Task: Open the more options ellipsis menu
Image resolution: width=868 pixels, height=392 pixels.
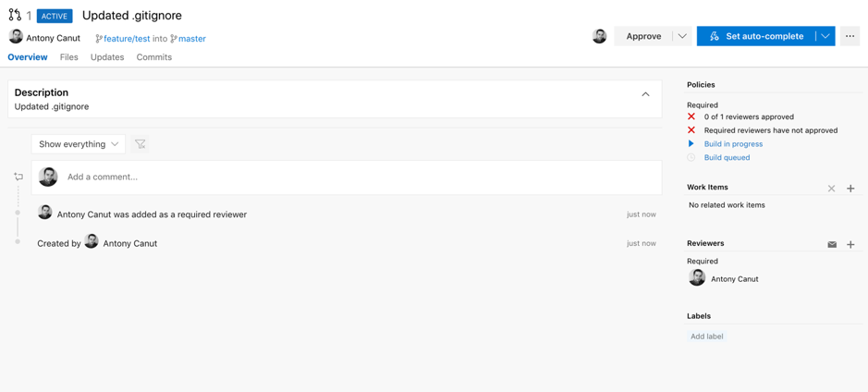Action: (x=850, y=36)
